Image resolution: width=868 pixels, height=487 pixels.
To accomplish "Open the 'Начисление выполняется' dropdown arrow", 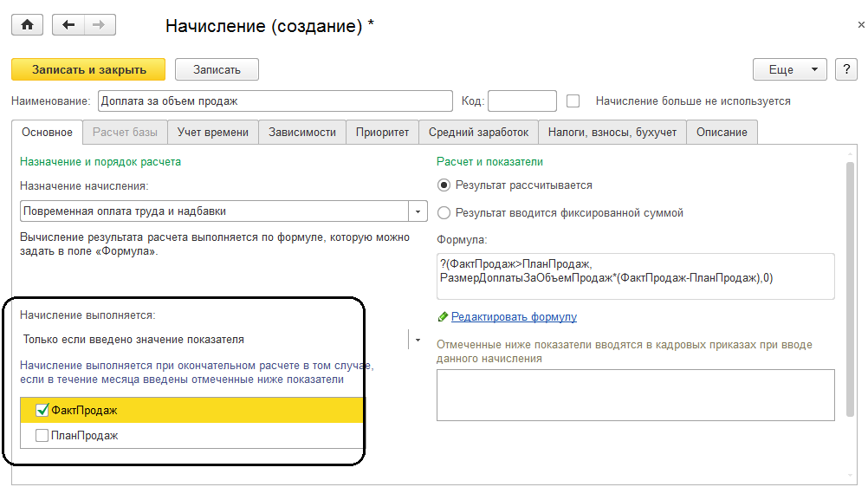I will pos(418,340).
